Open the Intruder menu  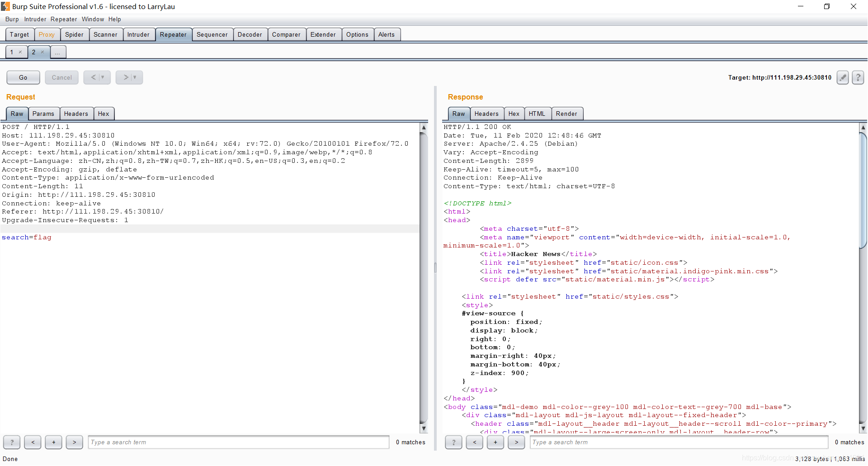[35, 19]
